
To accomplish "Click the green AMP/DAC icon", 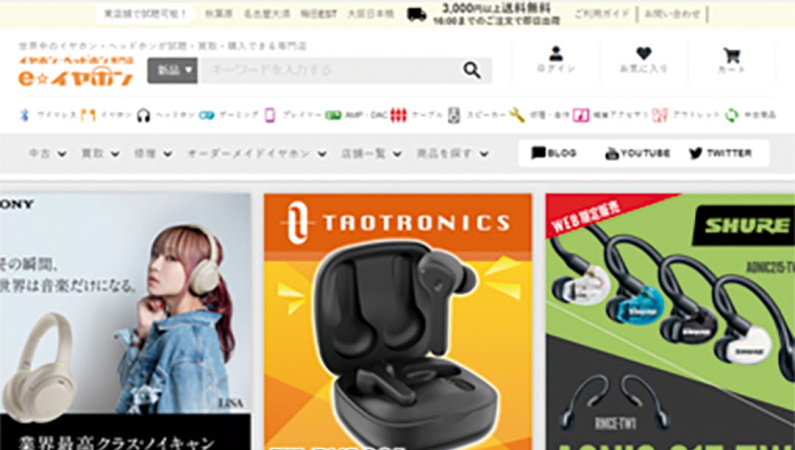I will 333,116.
